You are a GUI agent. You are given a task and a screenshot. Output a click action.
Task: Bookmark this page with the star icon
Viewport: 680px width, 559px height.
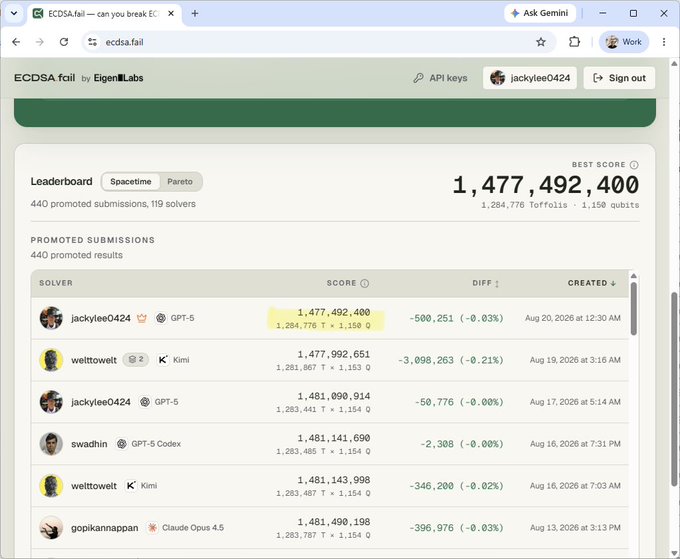tap(540, 42)
